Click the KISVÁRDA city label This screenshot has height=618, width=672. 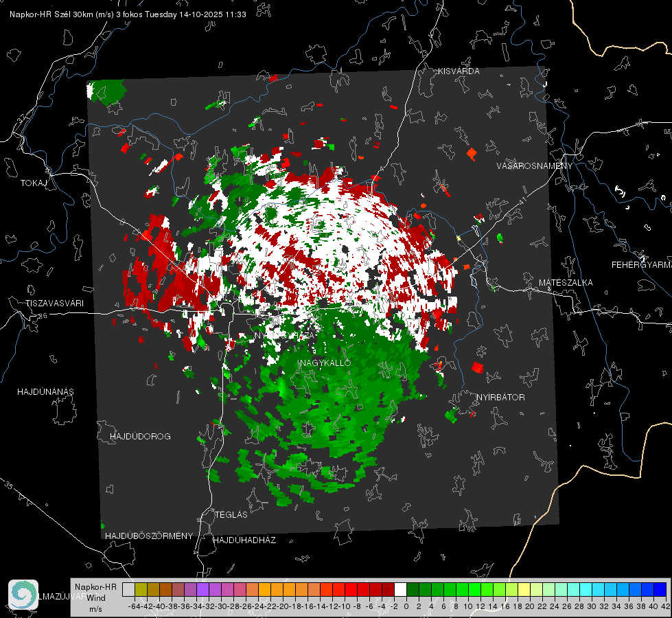click(459, 71)
